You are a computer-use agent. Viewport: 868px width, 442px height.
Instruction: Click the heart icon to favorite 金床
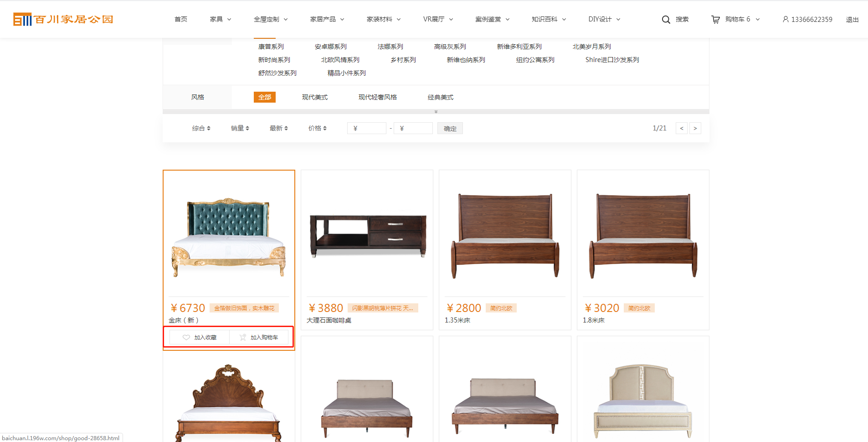[x=186, y=338]
